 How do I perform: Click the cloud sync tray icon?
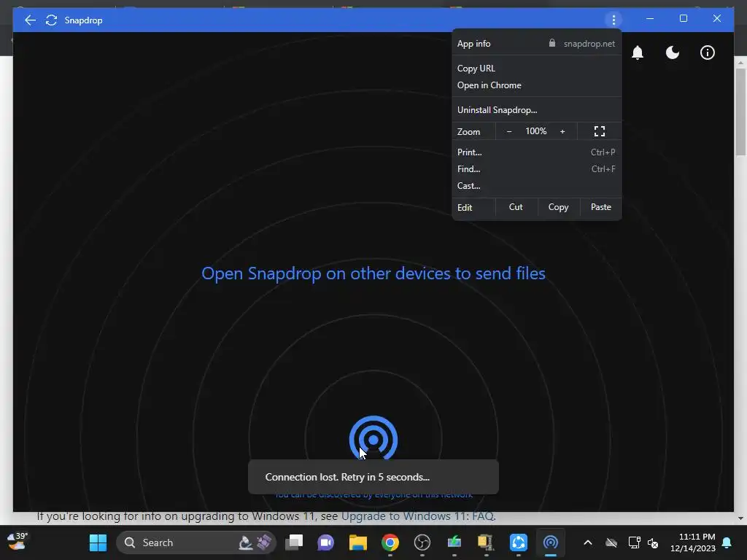(611, 542)
